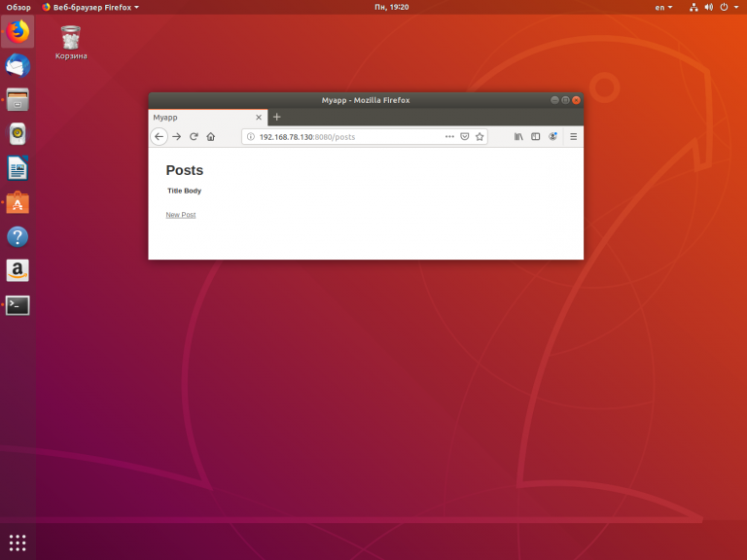
Task: Open a new tab with plus button
Action: (277, 117)
